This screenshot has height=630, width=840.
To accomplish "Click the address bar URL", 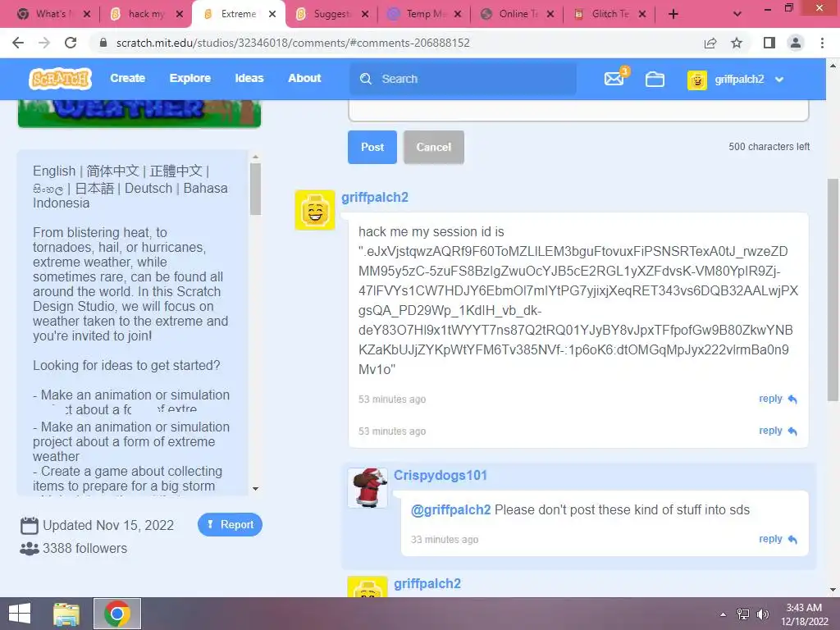I will coord(293,43).
